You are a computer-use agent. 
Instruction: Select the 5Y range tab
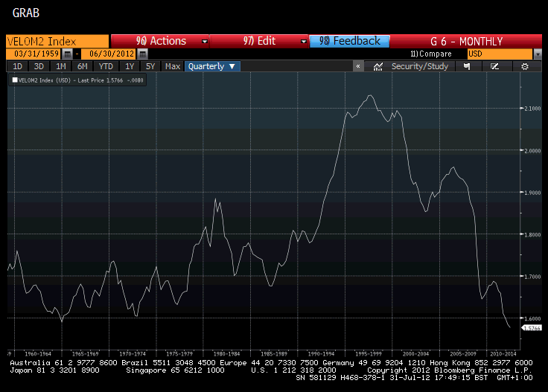point(150,66)
